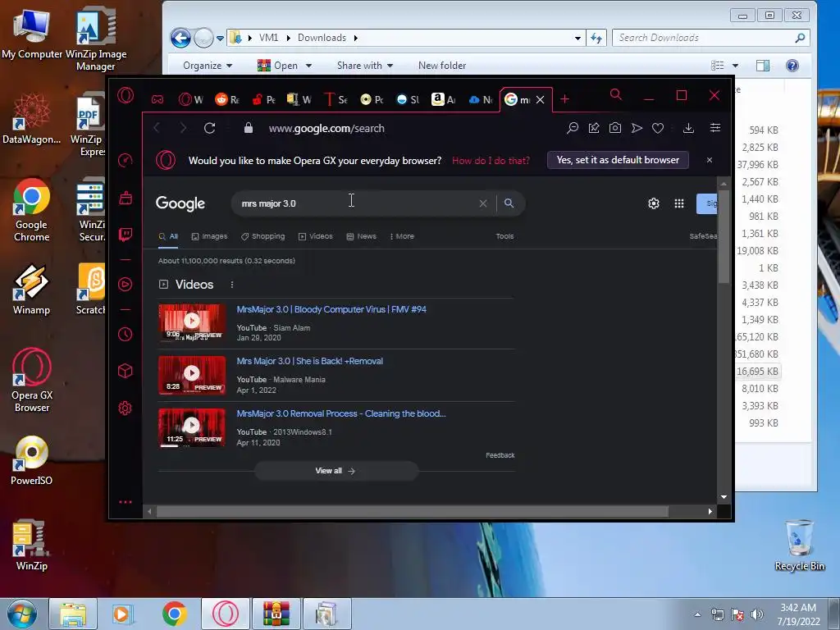Open the Opera GX main menu logo
The width and height of the screenshot is (840, 630).
[x=126, y=95]
